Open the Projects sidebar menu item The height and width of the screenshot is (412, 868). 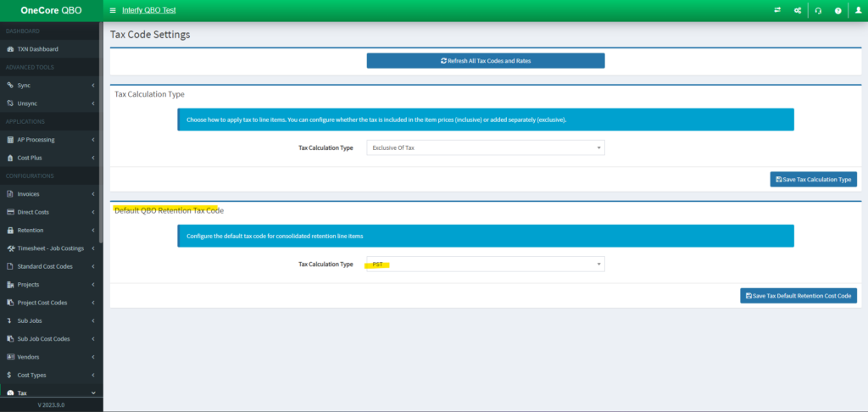[x=29, y=285]
